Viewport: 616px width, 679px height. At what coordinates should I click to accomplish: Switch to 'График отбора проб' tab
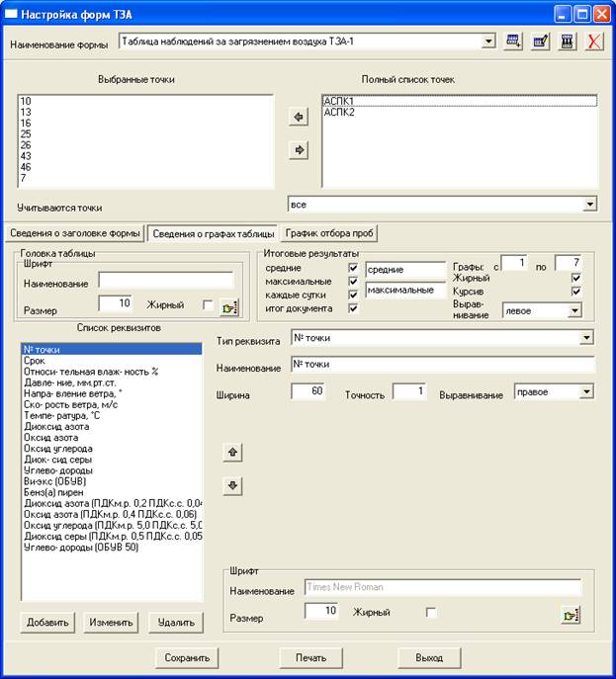pyautogui.click(x=331, y=233)
